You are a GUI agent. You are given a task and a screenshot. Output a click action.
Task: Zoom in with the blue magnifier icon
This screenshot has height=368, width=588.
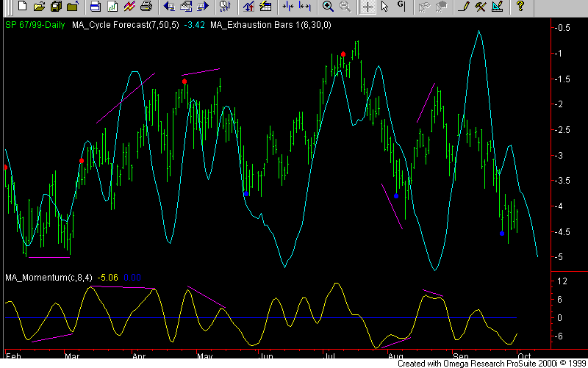click(x=328, y=6)
